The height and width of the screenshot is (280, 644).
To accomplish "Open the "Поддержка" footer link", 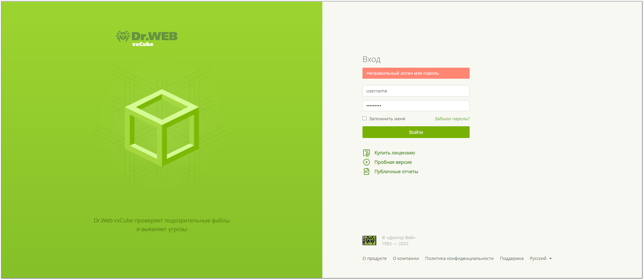I will point(511,259).
